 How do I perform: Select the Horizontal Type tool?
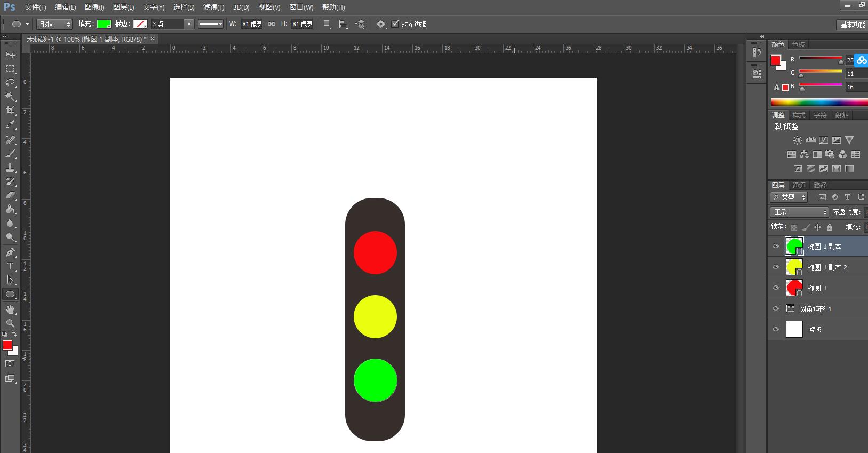pyautogui.click(x=10, y=266)
